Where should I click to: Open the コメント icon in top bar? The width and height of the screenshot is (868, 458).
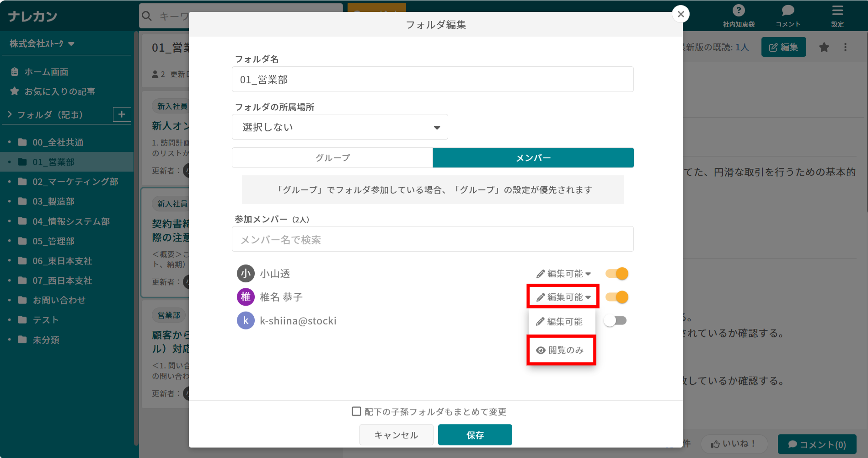tap(788, 10)
